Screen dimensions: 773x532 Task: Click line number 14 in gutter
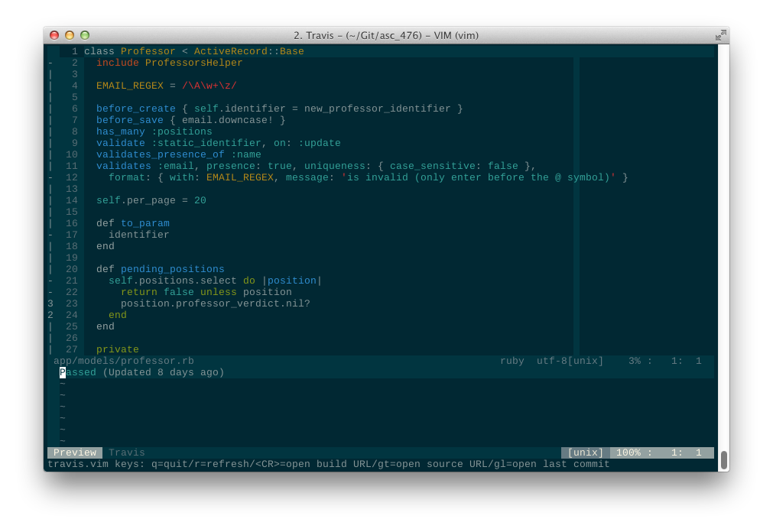tap(71, 200)
